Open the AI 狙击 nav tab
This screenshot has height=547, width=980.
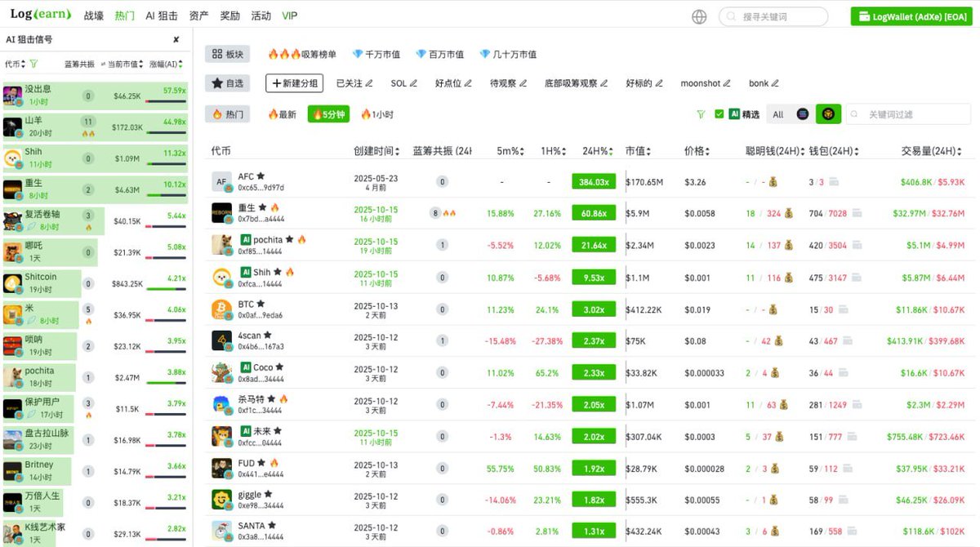pos(162,16)
